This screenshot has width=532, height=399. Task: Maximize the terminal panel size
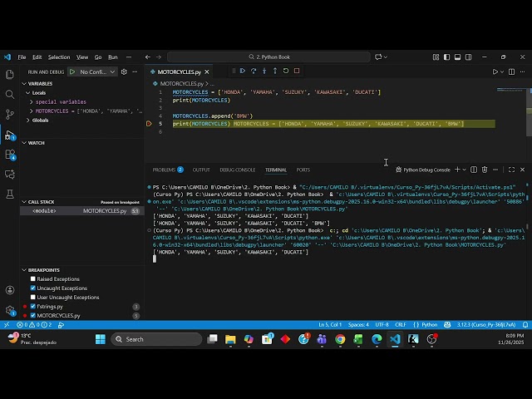point(512,170)
